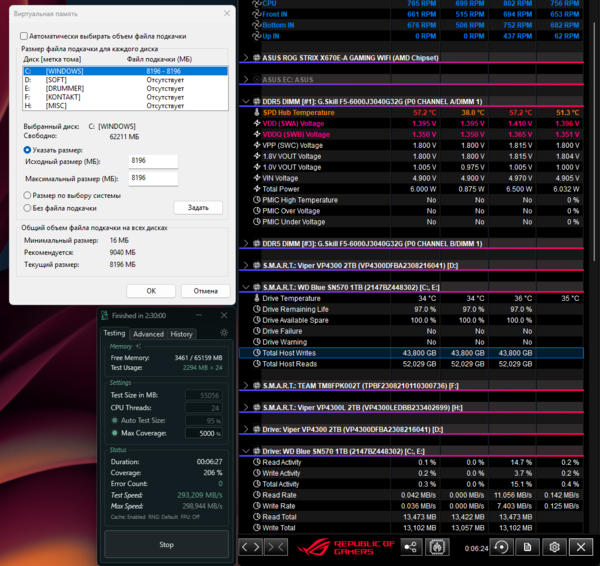Screen dimensions: 600x566
Task: Minimize the RAM test window
Action: [x=199, y=315]
